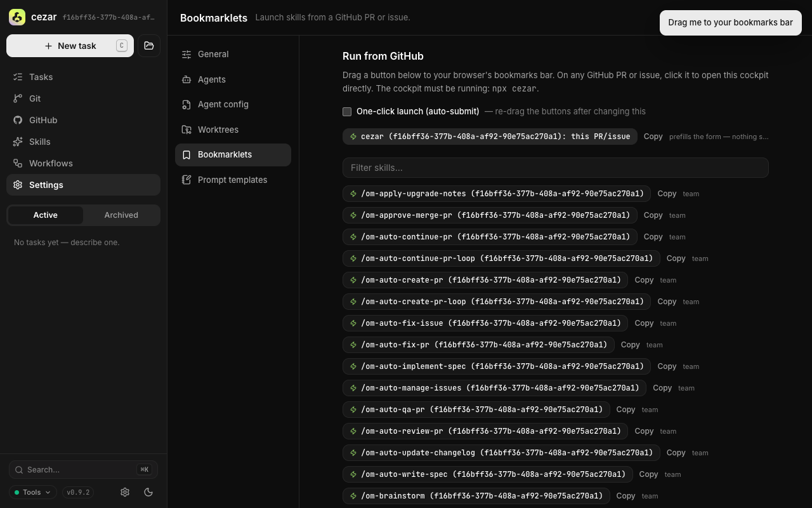Click the Skills sparkle icon in the sidebar
812x508 pixels.
click(18, 142)
